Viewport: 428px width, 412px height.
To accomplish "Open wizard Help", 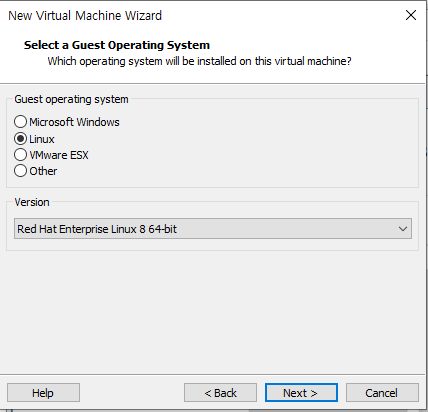I will [43, 393].
